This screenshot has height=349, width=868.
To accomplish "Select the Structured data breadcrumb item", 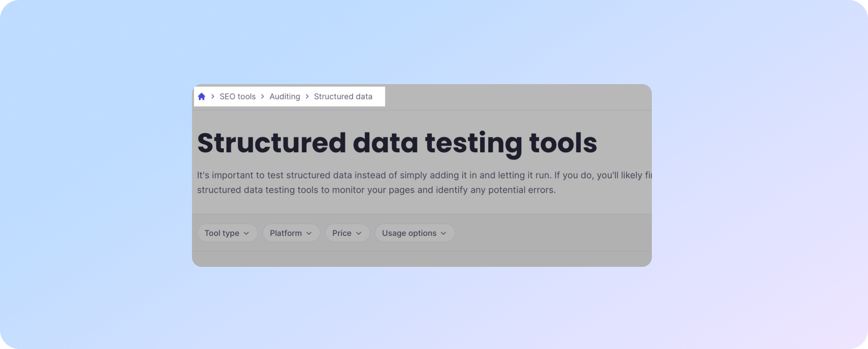I will (343, 97).
